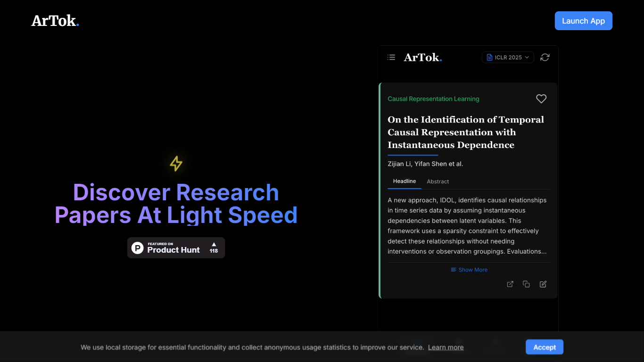Accept the local storage notice
The height and width of the screenshot is (362, 644).
(x=545, y=347)
